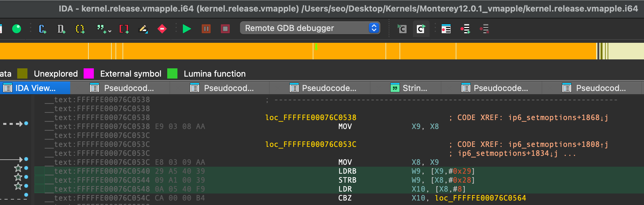Click the operand 'W9, [X9,#0x29]'

pyautogui.click(x=443, y=171)
